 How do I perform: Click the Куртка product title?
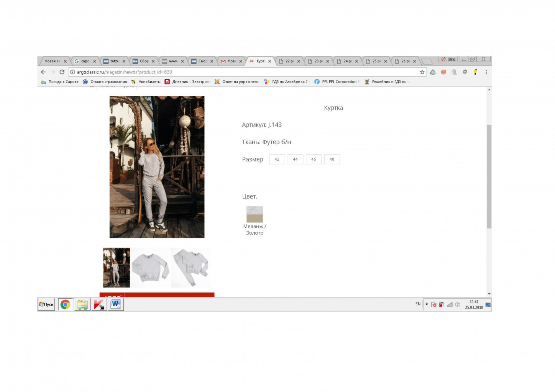(333, 108)
